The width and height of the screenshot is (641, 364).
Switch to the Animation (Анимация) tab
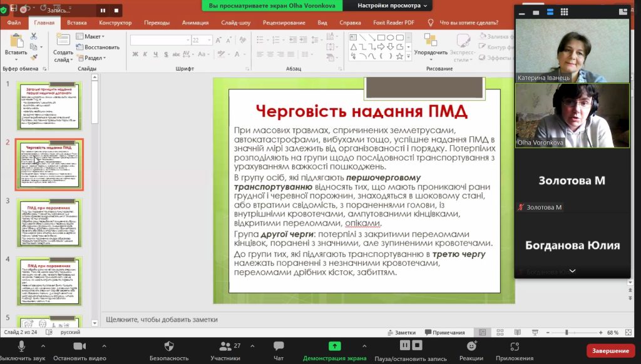pyautogui.click(x=195, y=23)
